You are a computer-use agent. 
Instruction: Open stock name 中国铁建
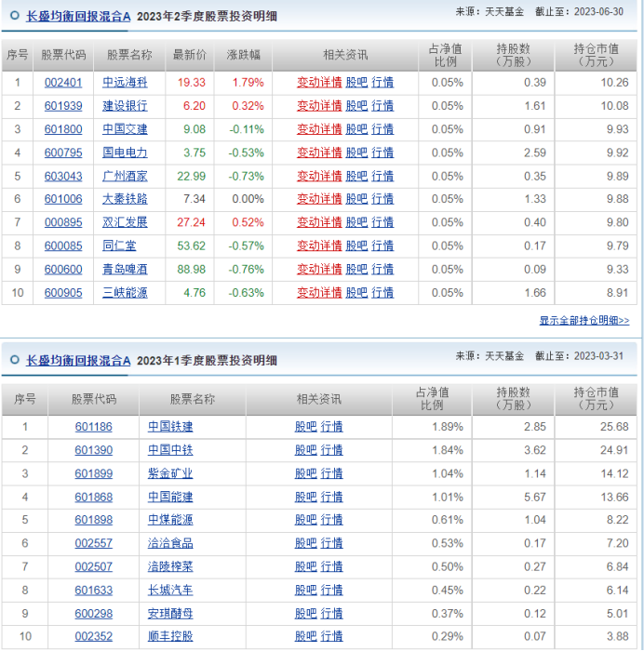pos(170,427)
